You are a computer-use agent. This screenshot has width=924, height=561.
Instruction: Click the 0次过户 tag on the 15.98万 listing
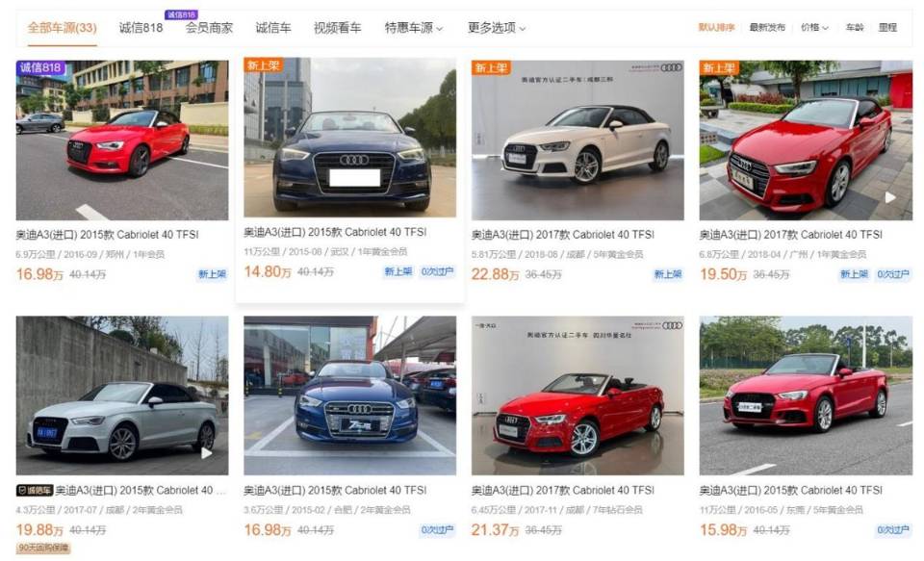click(893, 530)
